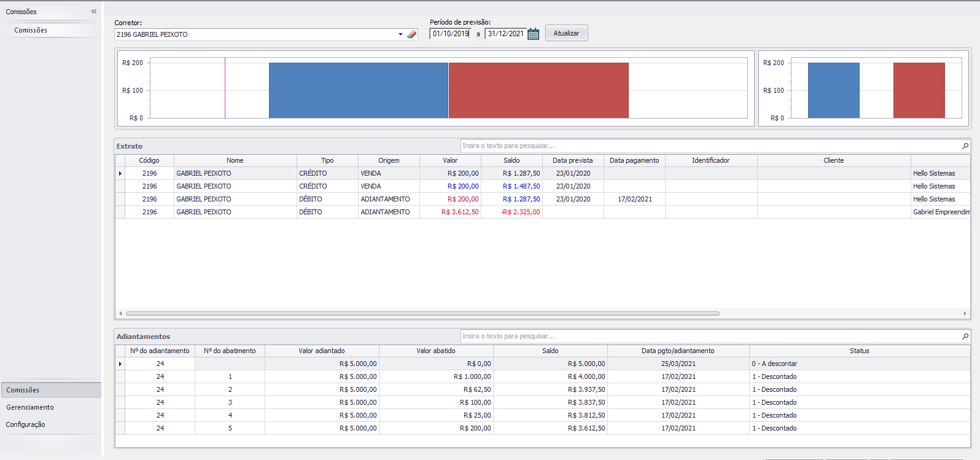The image size is (980, 460).
Task: Sort by Valor adiantado column header
Action: pyautogui.click(x=322, y=351)
